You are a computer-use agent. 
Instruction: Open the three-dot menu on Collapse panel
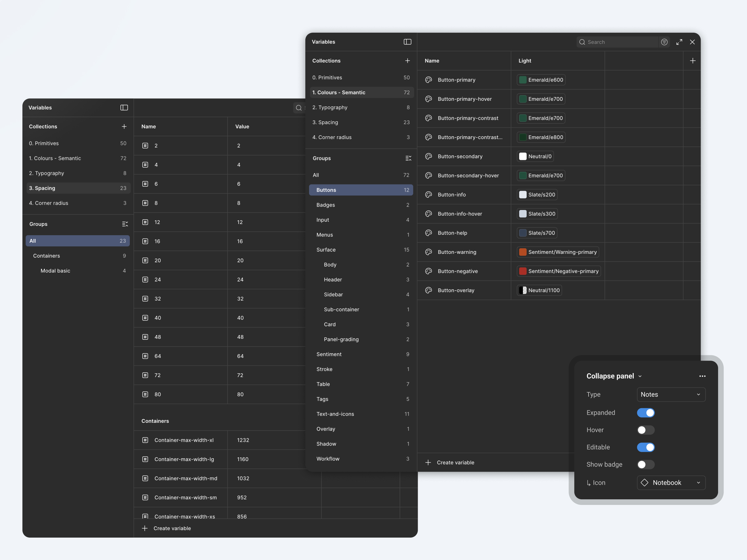click(x=702, y=376)
